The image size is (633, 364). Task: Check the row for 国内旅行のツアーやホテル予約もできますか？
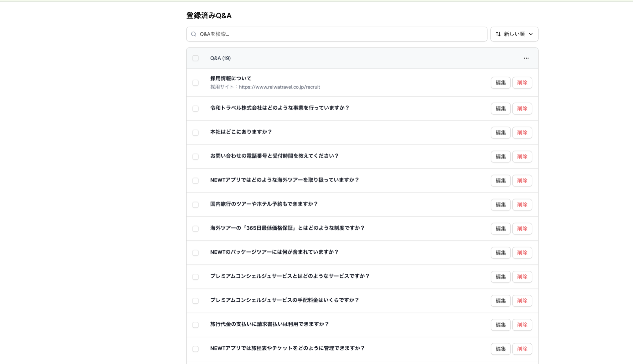[196, 205]
